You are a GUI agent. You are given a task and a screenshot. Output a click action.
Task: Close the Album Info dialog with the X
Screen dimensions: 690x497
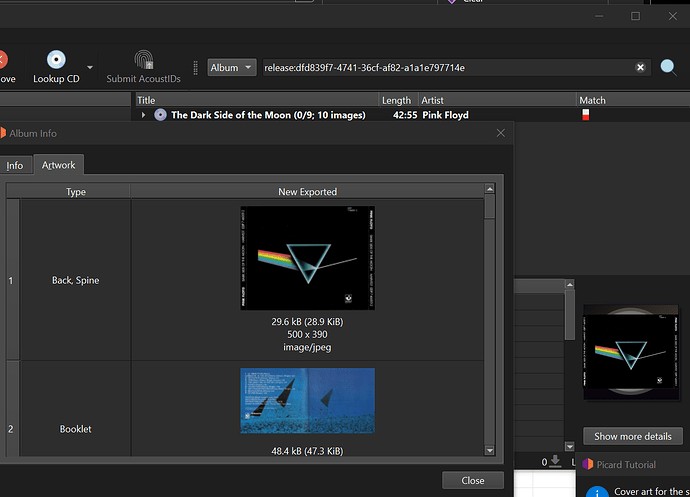(501, 133)
